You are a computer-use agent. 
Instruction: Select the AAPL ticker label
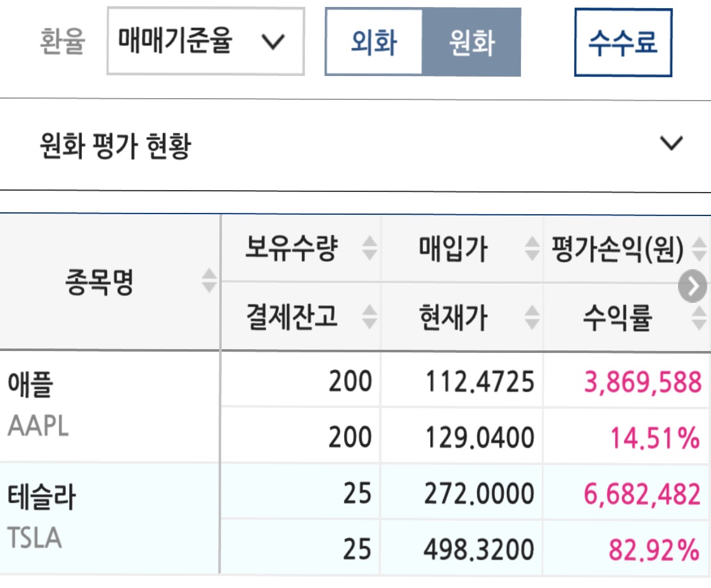pos(38,426)
